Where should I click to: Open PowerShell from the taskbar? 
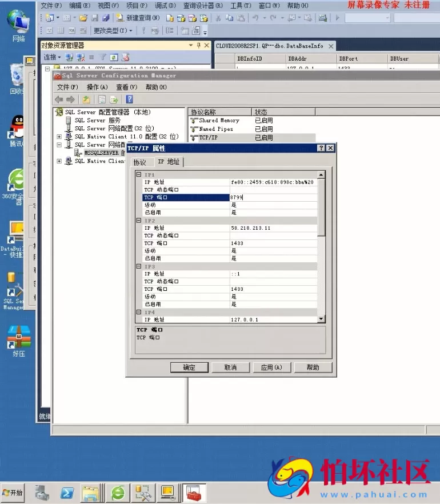click(67, 491)
